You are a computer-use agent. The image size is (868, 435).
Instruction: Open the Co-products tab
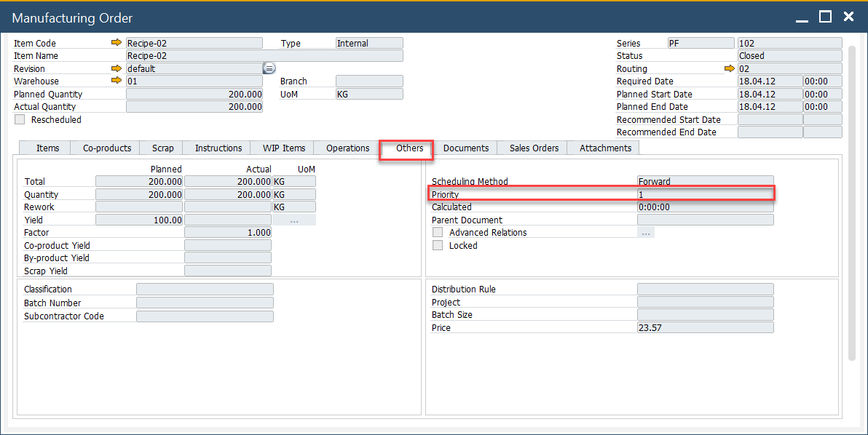[107, 148]
